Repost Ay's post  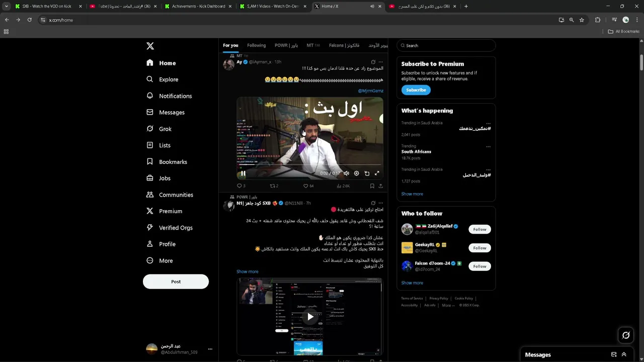click(x=274, y=186)
